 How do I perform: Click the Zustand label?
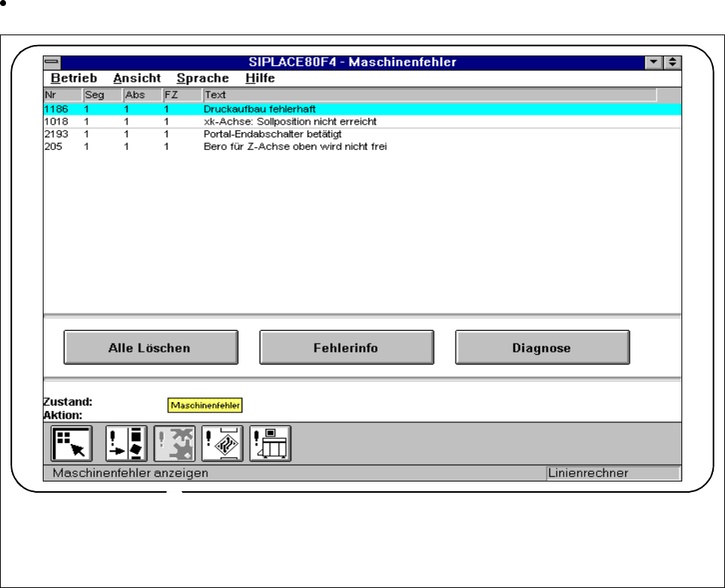68,402
